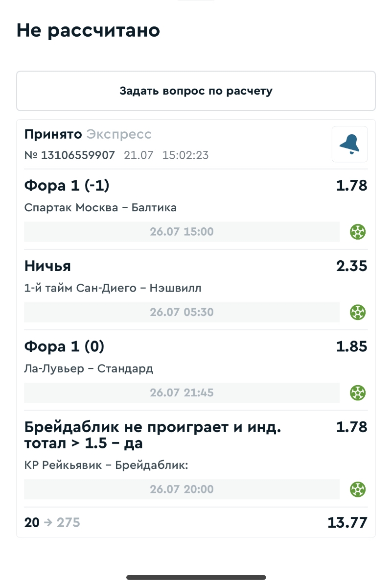The width and height of the screenshot is (392, 588).
Task: Tap the 26.07 05:30 date bar
Action: point(182,312)
